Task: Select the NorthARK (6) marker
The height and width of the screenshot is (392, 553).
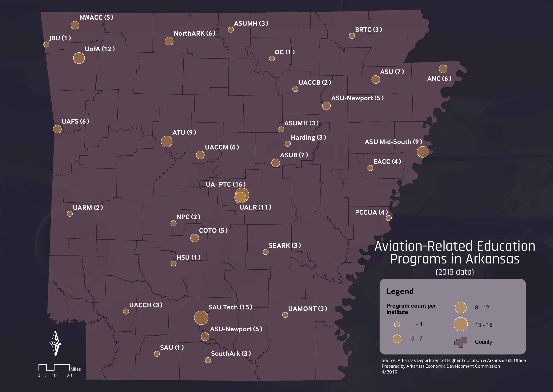Action: 169,41
